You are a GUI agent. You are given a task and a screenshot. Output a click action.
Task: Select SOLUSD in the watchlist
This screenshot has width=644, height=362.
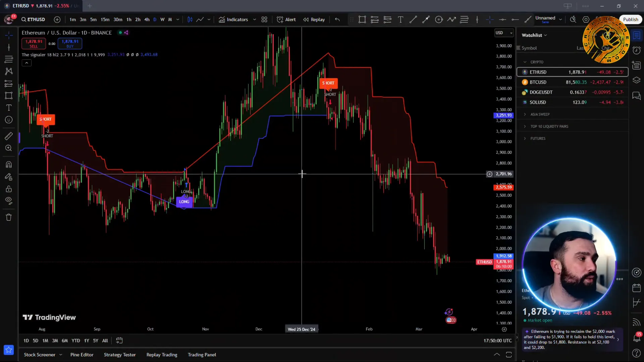[573, 102]
